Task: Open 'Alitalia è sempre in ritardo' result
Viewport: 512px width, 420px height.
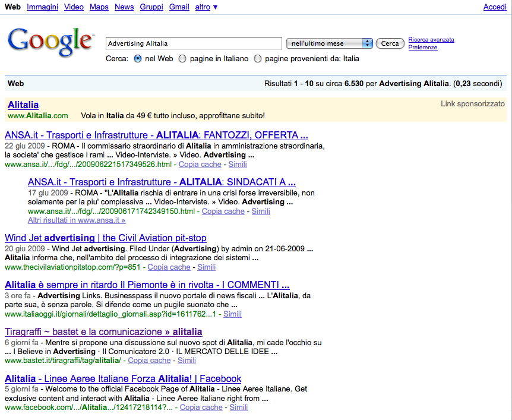Action: tap(147, 285)
